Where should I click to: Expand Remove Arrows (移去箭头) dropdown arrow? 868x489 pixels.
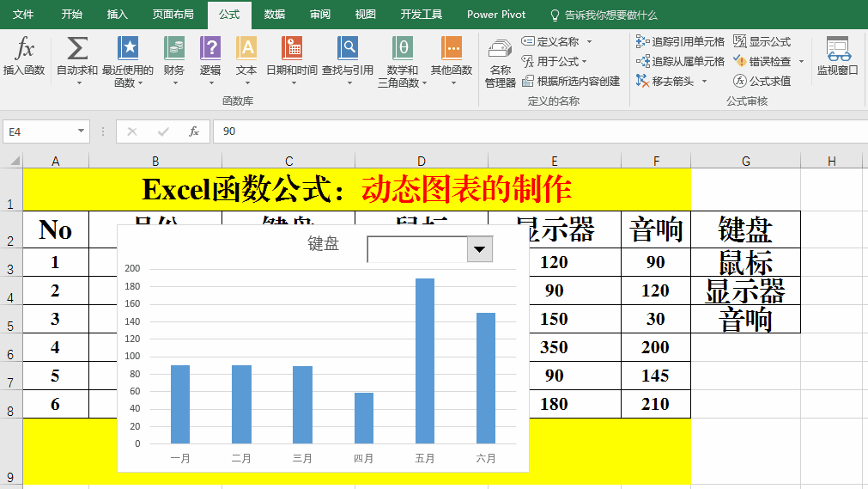point(704,82)
